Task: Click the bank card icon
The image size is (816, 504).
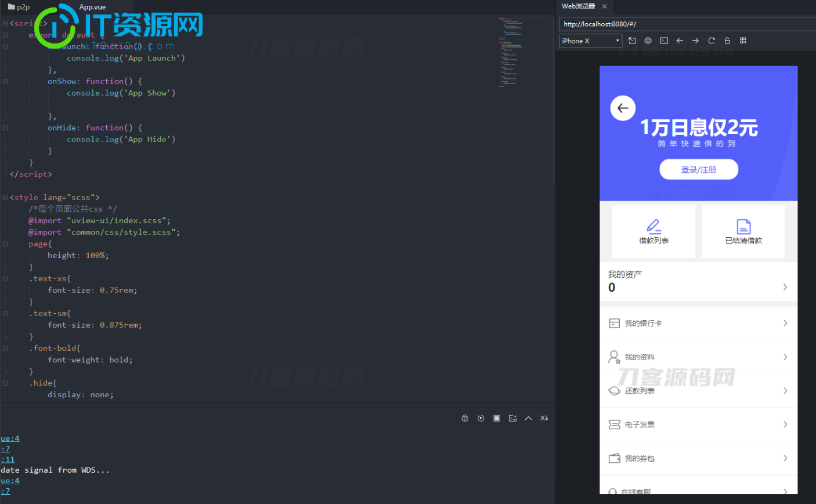Action: [614, 323]
